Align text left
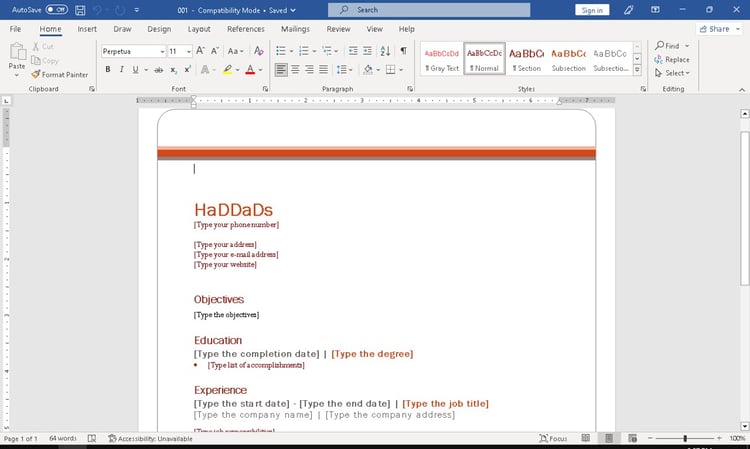750x449 pixels. (281, 70)
